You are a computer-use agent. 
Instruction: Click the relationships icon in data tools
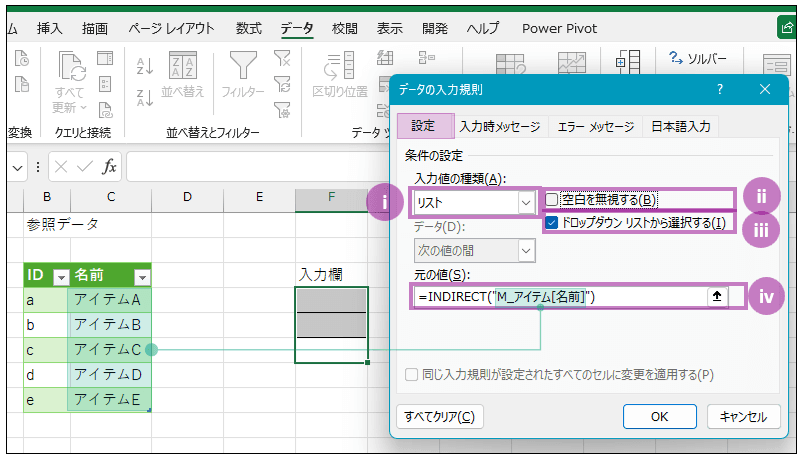click(426, 58)
